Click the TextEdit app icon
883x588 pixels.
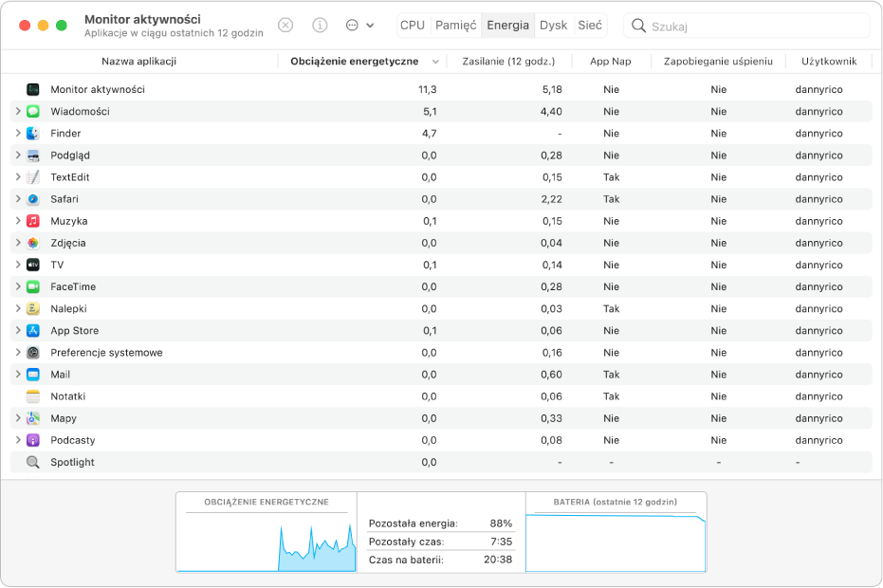click(x=33, y=176)
